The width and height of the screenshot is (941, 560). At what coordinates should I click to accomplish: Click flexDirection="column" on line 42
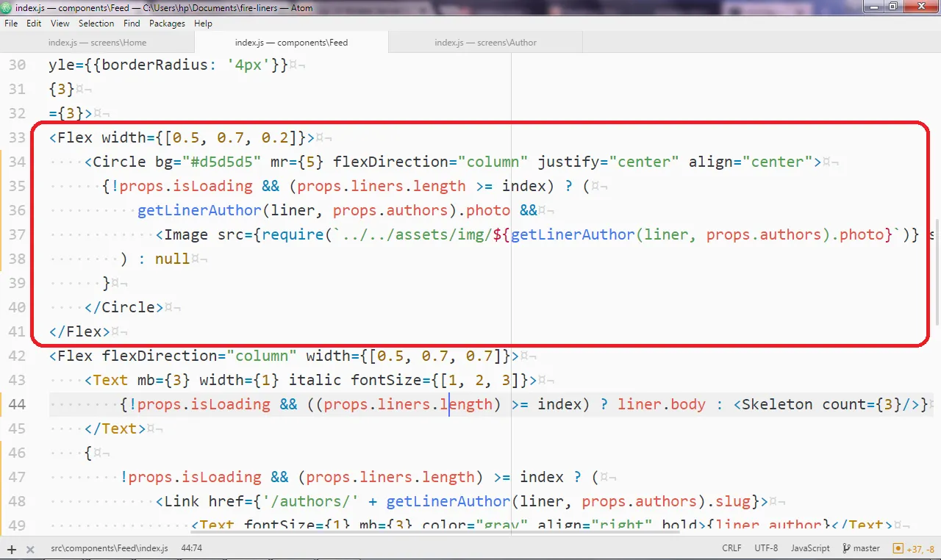coord(199,356)
